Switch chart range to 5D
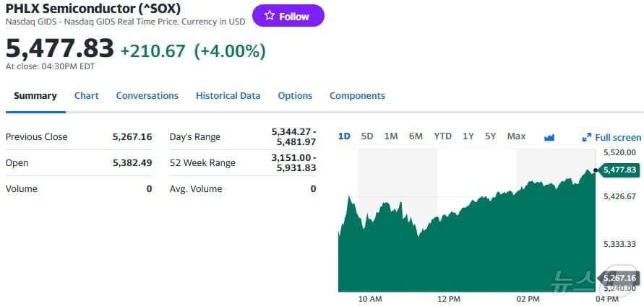The width and height of the screenshot is (644, 306). pos(367,136)
